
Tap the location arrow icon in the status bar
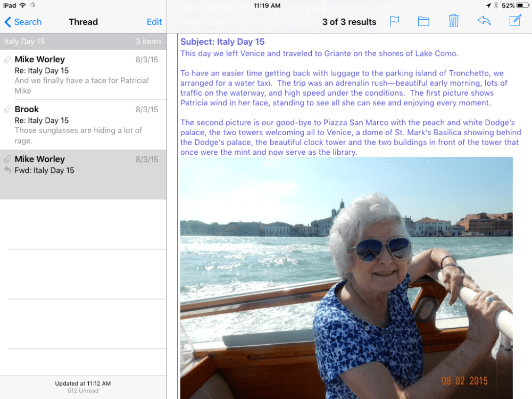(x=488, y=5)
